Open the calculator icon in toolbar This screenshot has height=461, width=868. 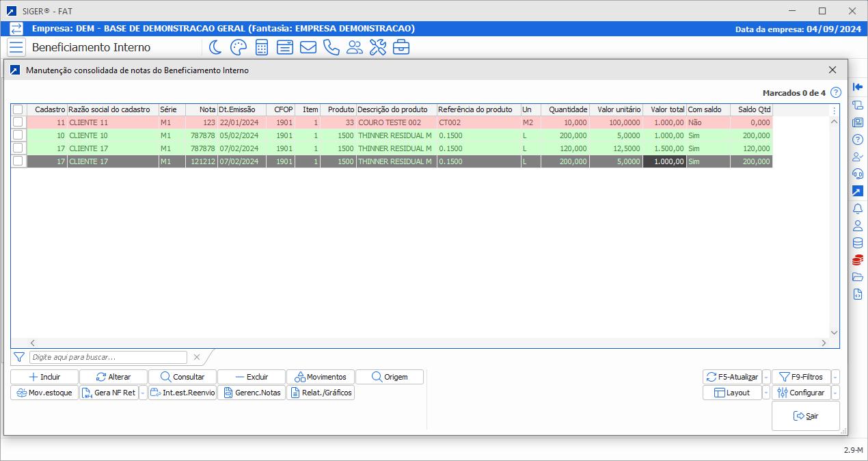pyautogui.click(x=261, y=47)
